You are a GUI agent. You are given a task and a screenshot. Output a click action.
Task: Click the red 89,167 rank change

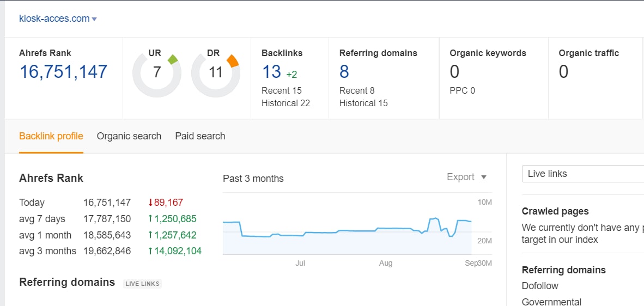tap(166, 202)
